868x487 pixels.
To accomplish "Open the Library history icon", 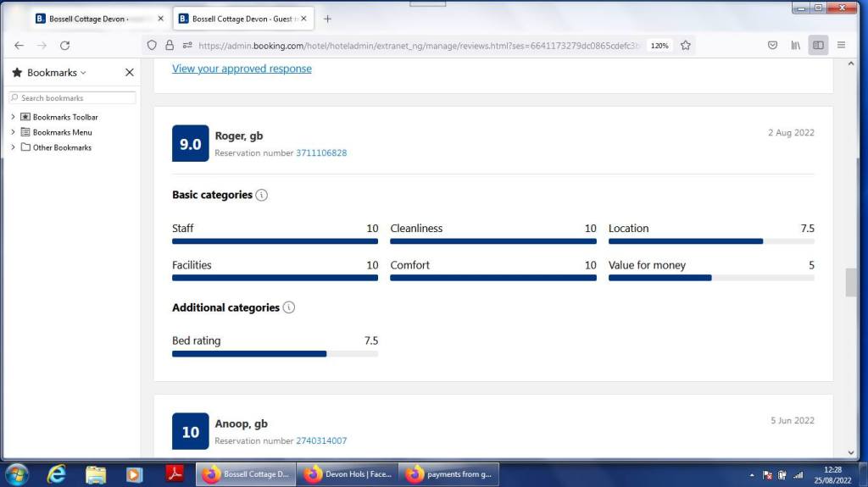I will (x=795, y=46).
